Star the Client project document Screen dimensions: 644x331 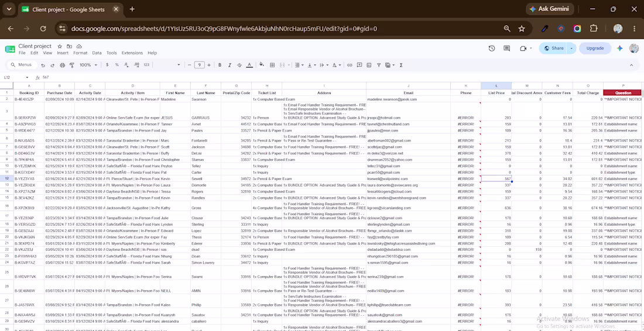coord(60,46)
